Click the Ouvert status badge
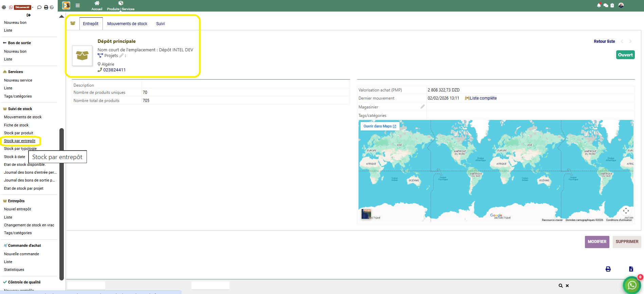Screen dimensions: 644x294 (x=625, y=55)
